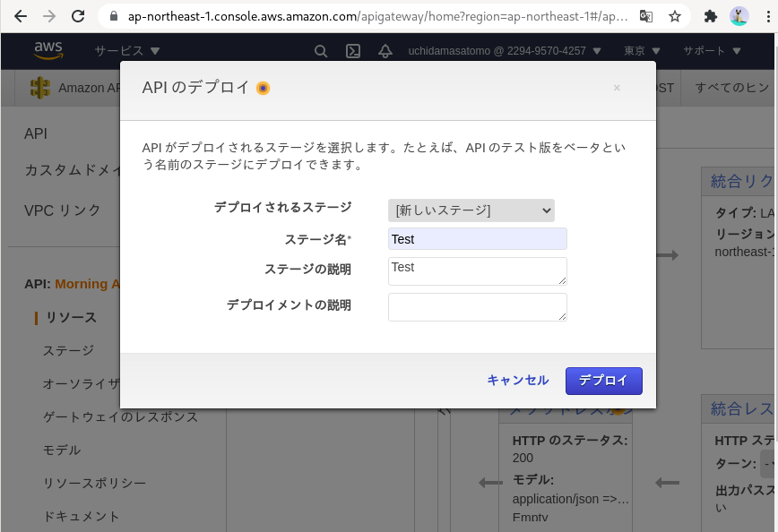Click the キャンセル link
This screenshot has width=778, height=532.
point(518,380)
